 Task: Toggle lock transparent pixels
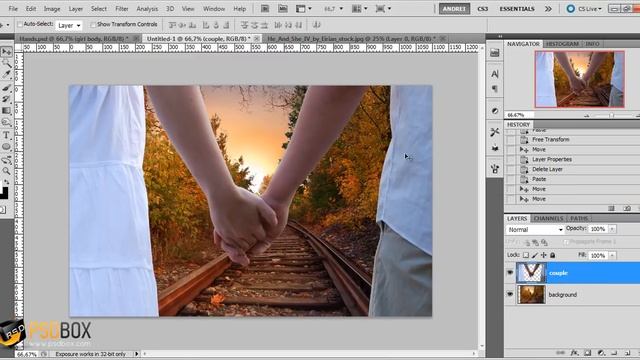pos(526,255)
